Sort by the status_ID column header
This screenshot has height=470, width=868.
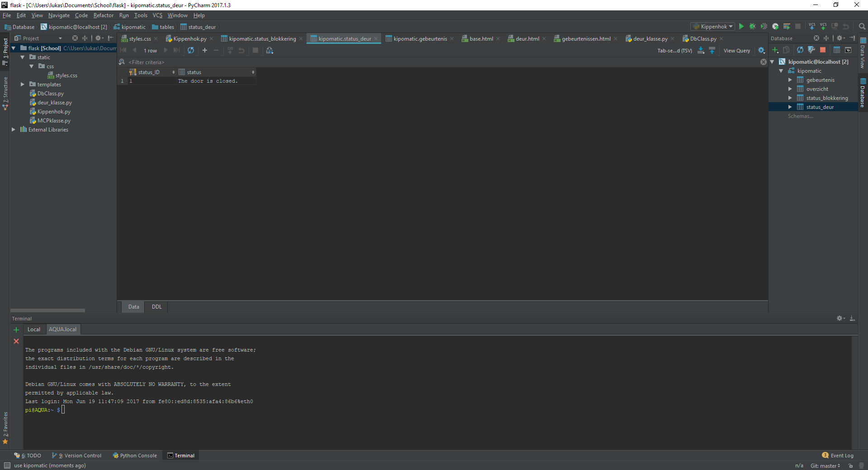pos(151,72)
